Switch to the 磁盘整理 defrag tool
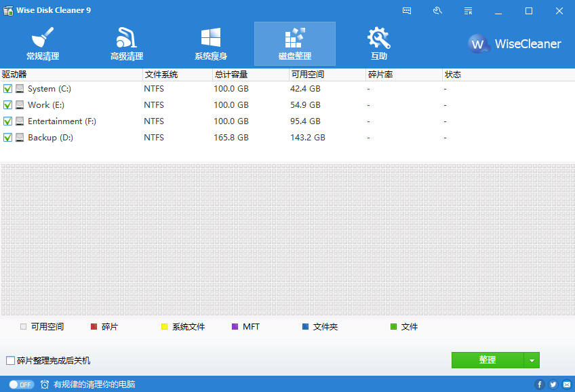 coord(294,43)
